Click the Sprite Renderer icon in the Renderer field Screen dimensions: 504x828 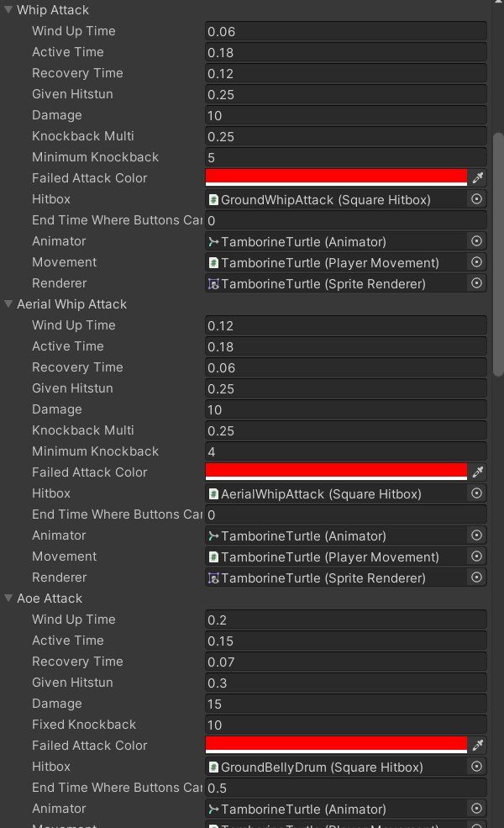pyautogui.click(x=213, y=283)
